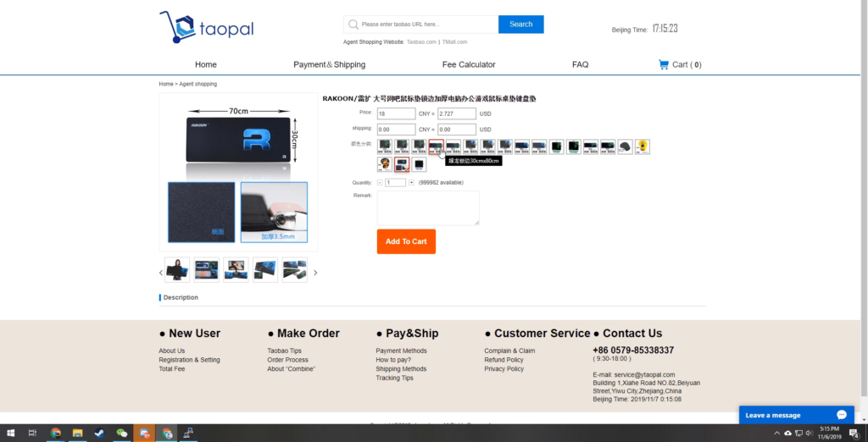Select the mouse-shaped gray pad variant
The width and height of the screenshot is (868, 442).
(x=625, y=146)
